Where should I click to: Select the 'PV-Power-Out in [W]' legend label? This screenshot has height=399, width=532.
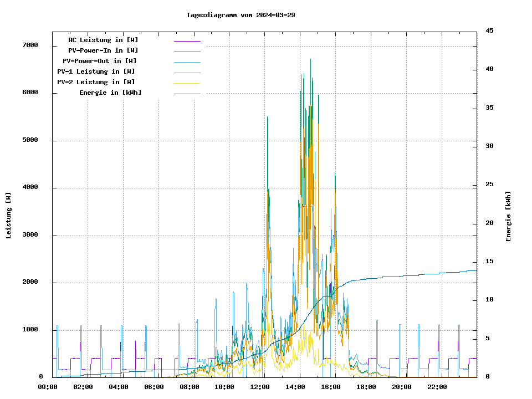(100, 61)
